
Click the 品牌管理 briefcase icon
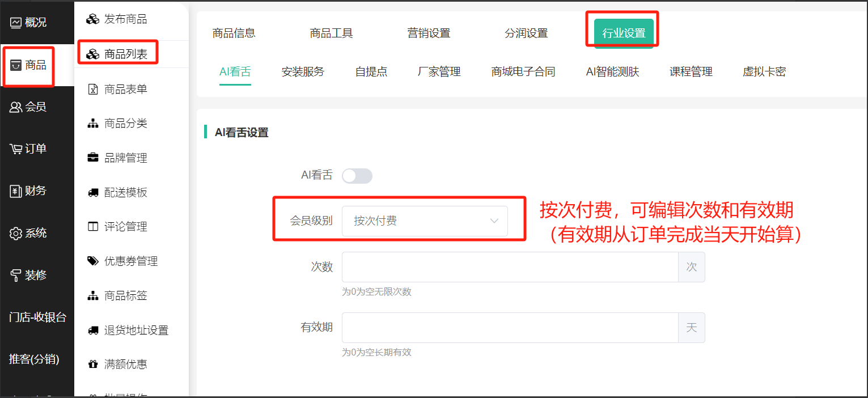coord(92,158)
